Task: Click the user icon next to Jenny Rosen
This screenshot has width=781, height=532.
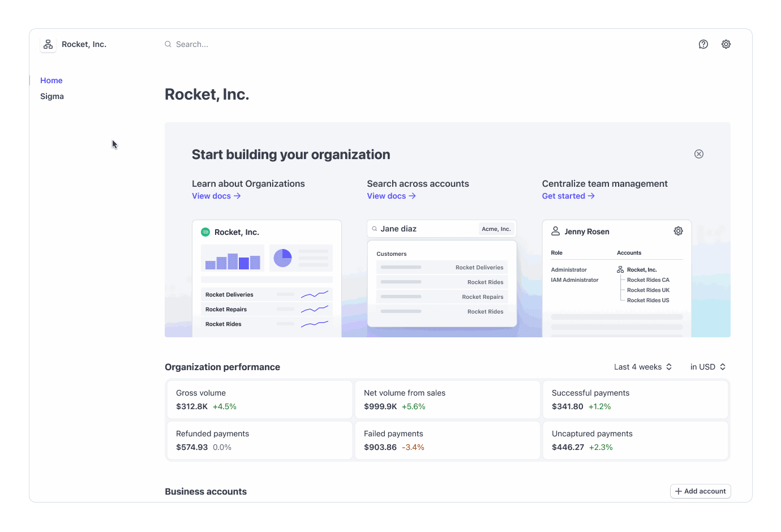Action: (x=555, y=231)
